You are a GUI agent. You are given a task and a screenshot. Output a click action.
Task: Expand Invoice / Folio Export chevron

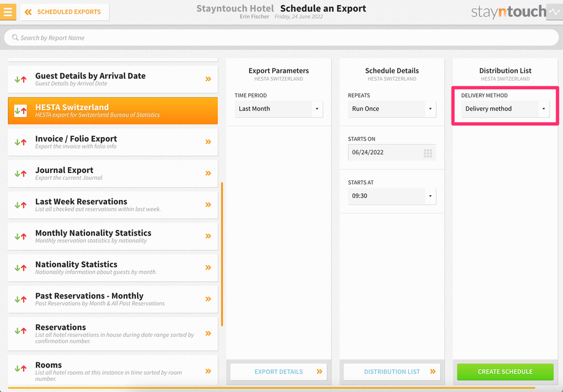[x=208, y=142]
